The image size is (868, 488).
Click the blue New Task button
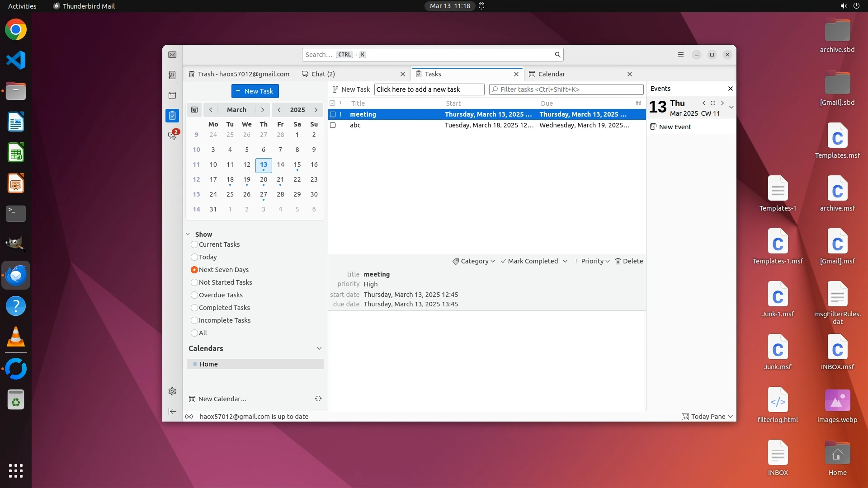[x=255, y=91]
